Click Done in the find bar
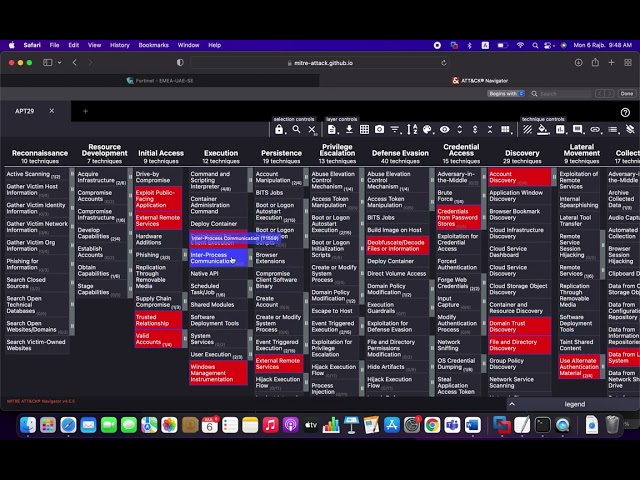 point(627,93)
